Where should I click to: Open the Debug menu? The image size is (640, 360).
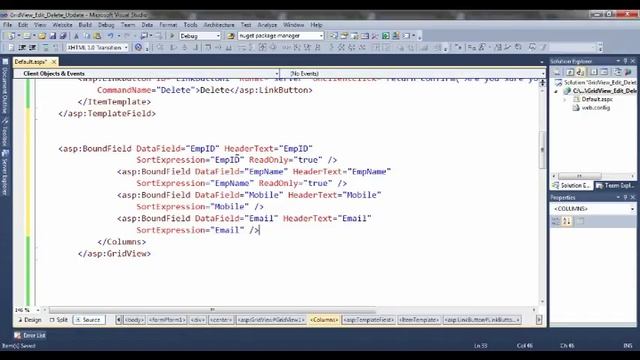[106, 25]
